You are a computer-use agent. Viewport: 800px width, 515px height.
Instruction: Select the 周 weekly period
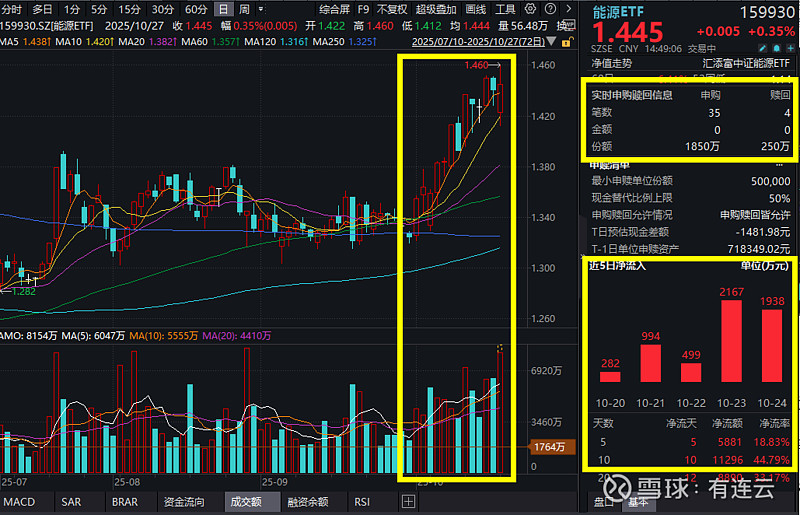pyautogui.click(x=244, y=9)
